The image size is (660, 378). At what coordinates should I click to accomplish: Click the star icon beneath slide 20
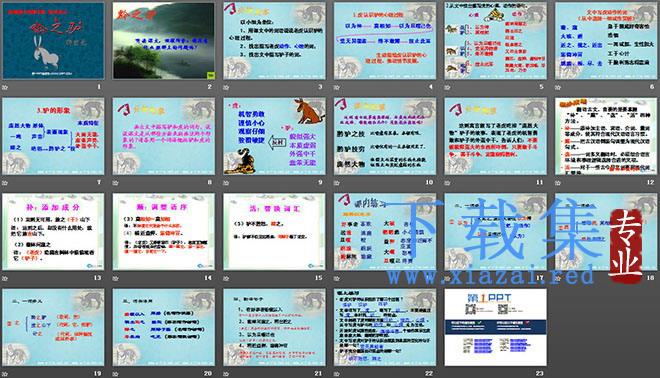coord(116,374)
